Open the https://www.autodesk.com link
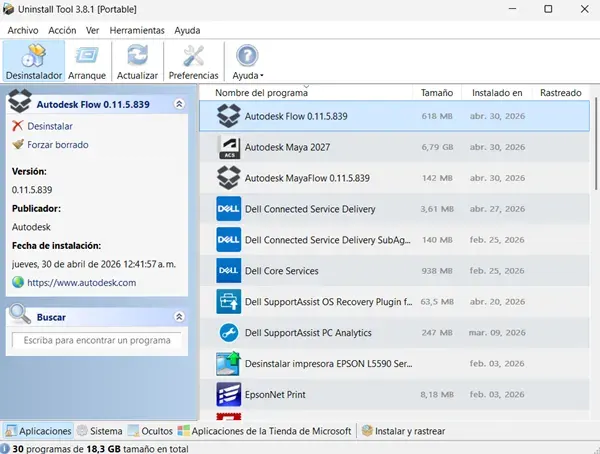The width and height of the screenshot is (600, 454). [82, 283]
